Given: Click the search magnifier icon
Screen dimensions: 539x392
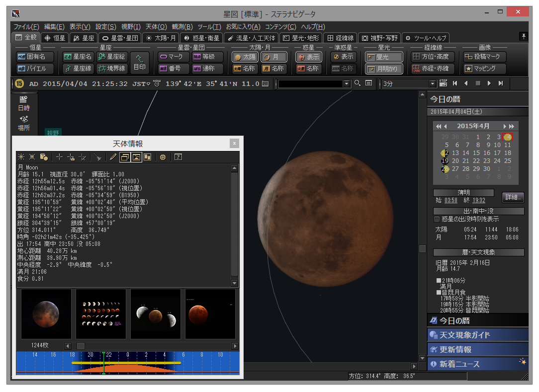Looking at the screenshot, I should point(357,83).
